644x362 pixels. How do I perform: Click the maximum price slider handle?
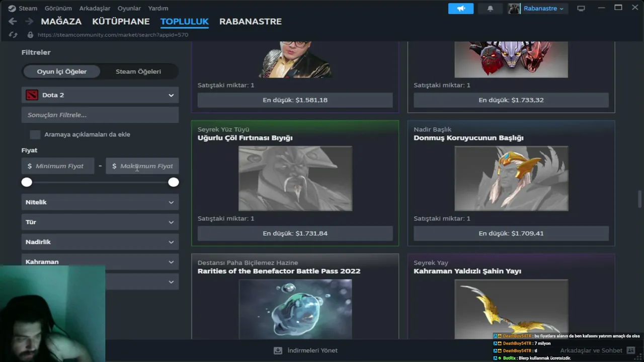(174, 182)
